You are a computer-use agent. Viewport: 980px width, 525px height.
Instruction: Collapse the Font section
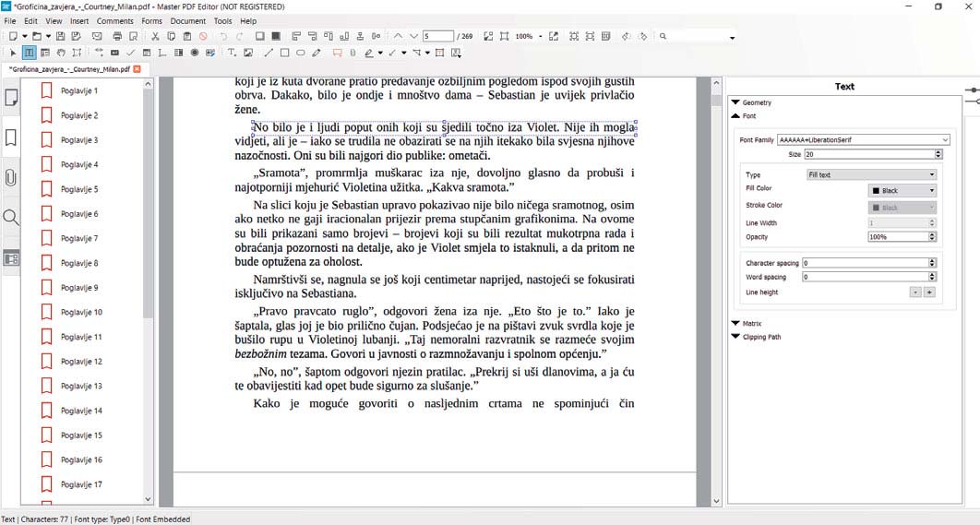coord(744,115)
